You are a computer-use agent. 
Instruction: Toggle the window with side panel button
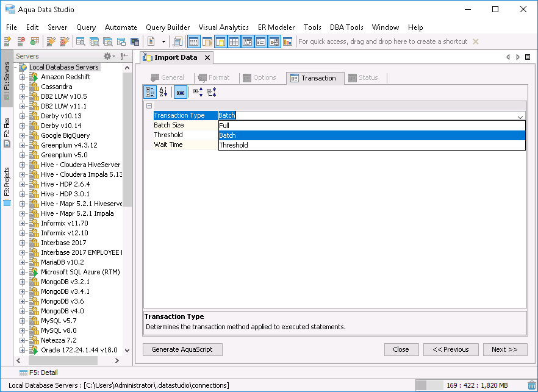point(207,41)
